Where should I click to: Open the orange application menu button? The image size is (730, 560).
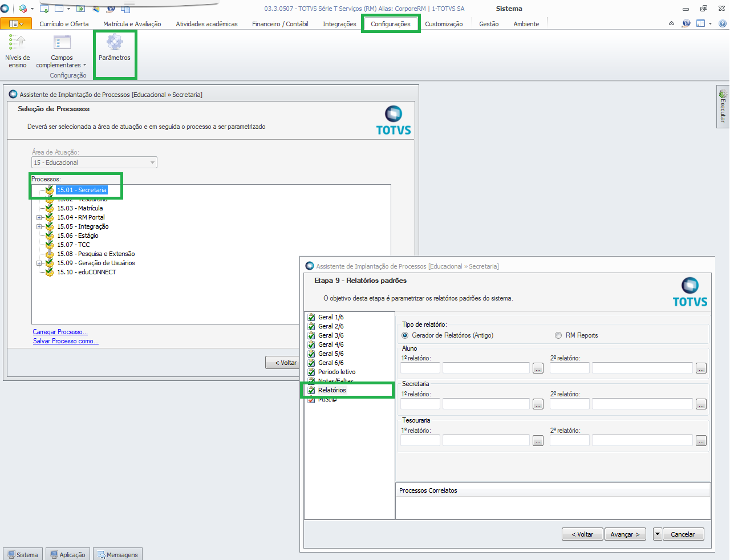pos(16,23)
